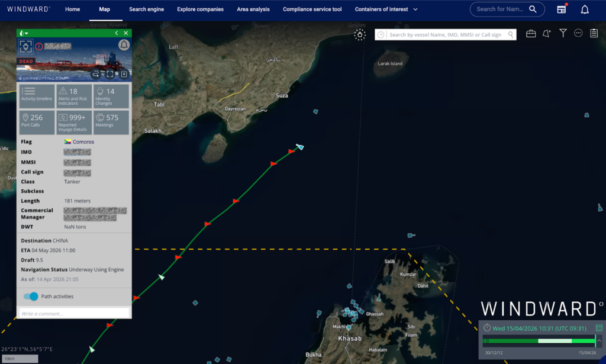Open the Comoros flag link

(82, 141)
